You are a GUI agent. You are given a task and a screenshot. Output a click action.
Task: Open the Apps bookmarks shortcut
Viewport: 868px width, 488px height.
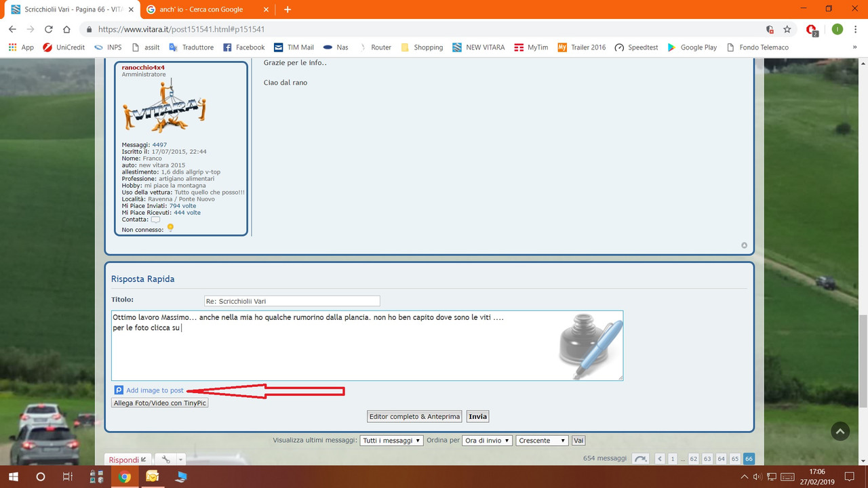20,47
